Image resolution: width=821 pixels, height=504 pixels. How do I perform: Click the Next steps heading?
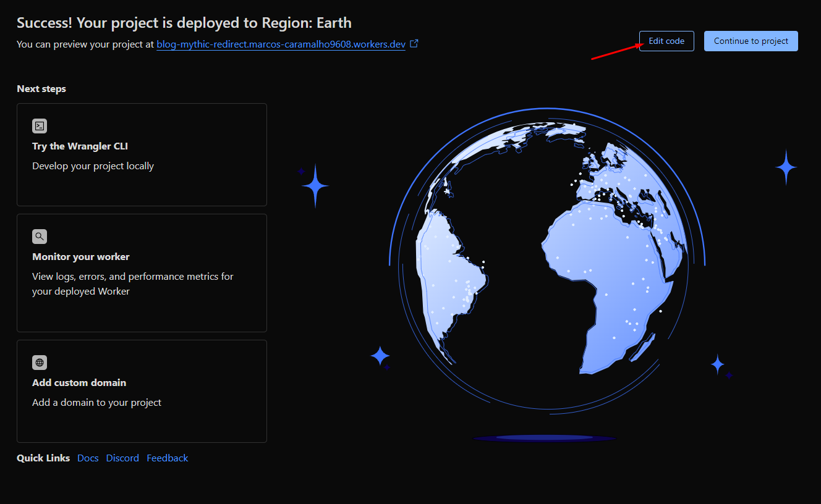[41, 88]
